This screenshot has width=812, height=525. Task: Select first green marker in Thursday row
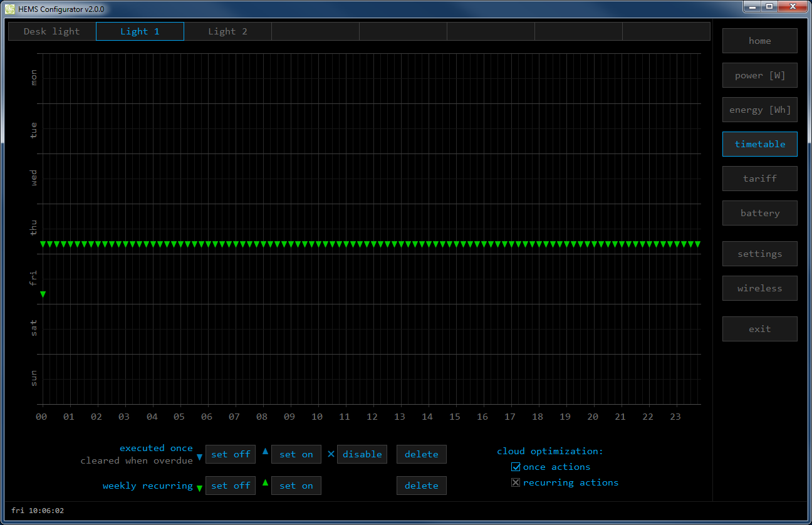43,244
